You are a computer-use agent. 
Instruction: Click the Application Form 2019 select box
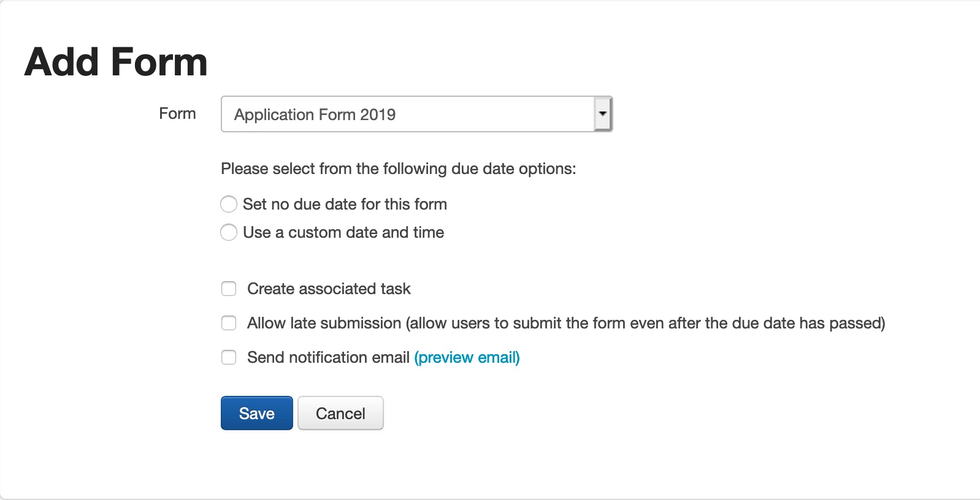coord(407,115)
